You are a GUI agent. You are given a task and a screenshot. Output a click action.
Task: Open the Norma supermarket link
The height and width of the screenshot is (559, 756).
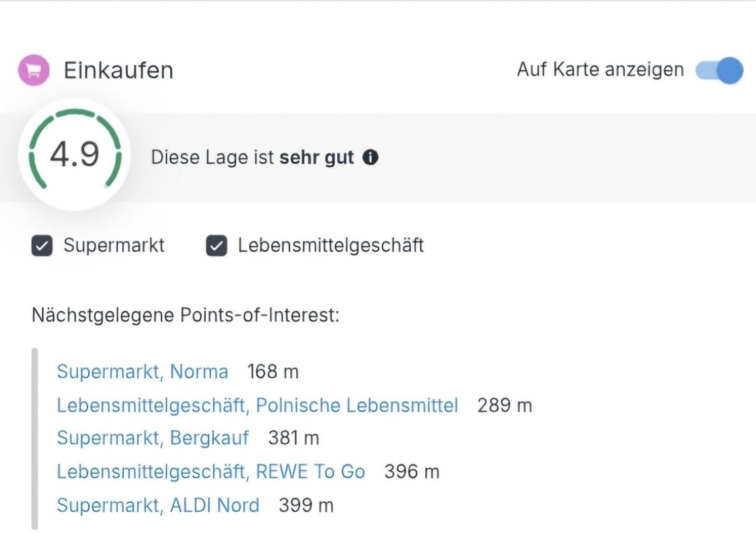coord(142,371)
